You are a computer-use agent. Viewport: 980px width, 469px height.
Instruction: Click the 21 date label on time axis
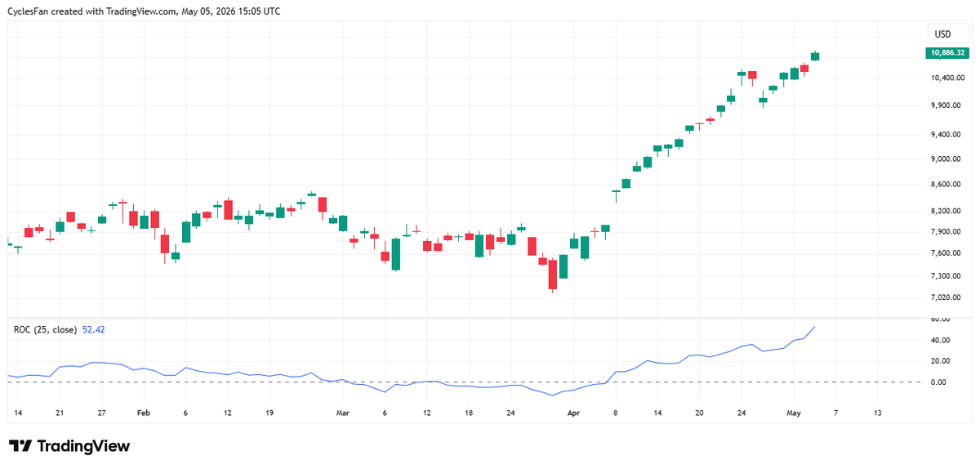click(x=60, y=413)
